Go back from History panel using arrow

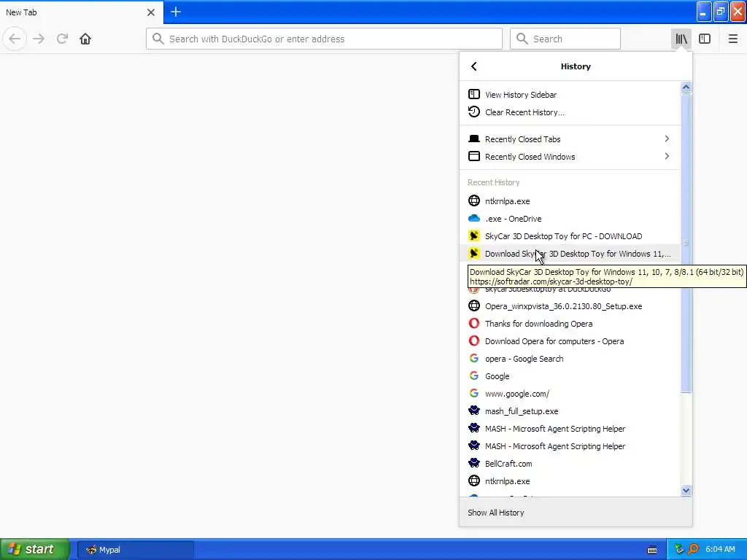(473, 66)
